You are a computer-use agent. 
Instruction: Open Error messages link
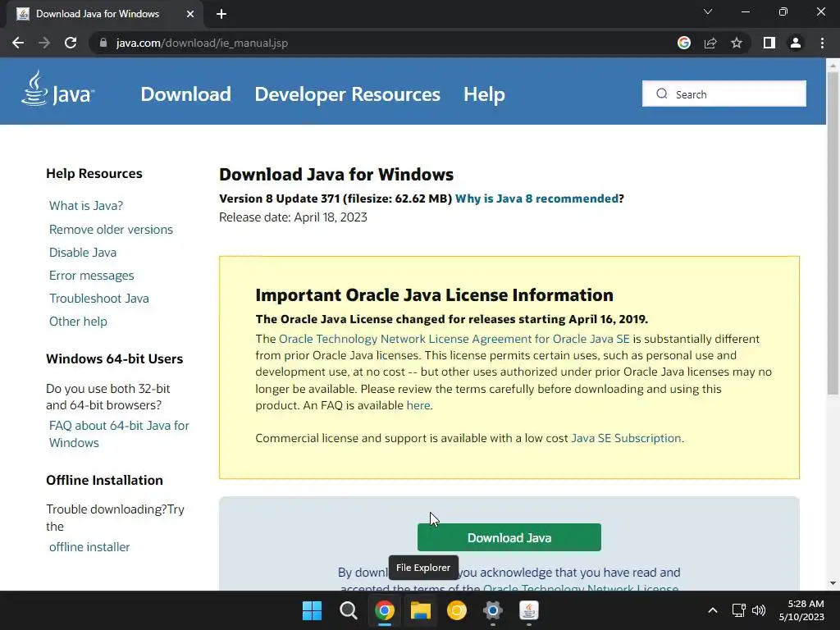[92, 276]
